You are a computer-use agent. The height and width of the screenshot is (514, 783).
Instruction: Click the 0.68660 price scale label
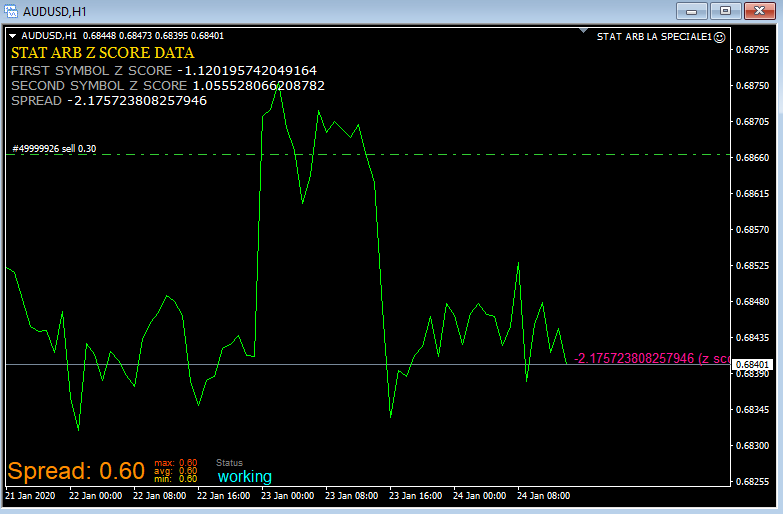(753, 158)
